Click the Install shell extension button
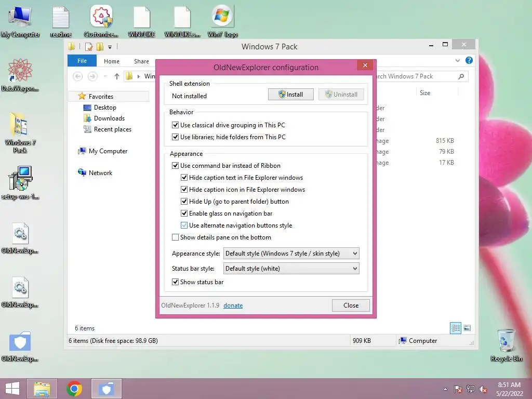 click(x=291, y=95)
